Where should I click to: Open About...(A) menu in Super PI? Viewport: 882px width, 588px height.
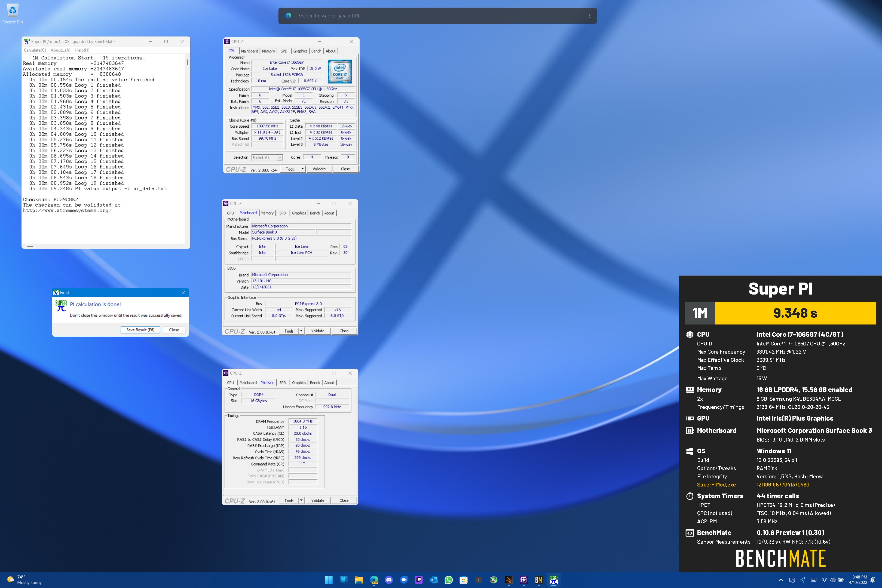(60, 50)
